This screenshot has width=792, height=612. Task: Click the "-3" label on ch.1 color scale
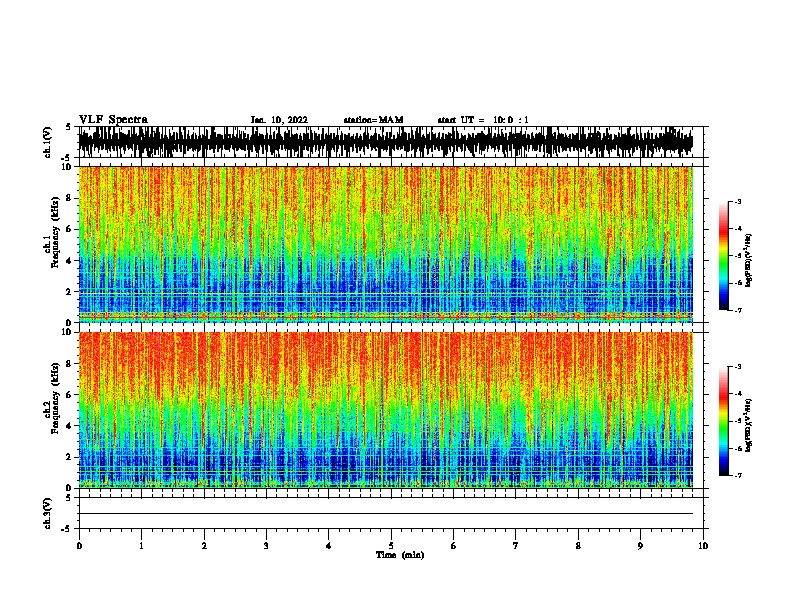coord(738,201)
